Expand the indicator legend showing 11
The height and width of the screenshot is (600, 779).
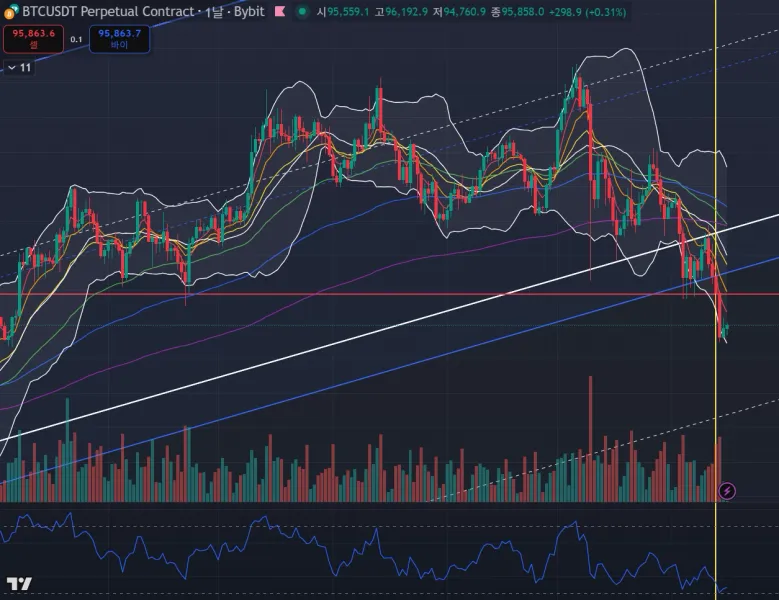[x=20, y=68]
